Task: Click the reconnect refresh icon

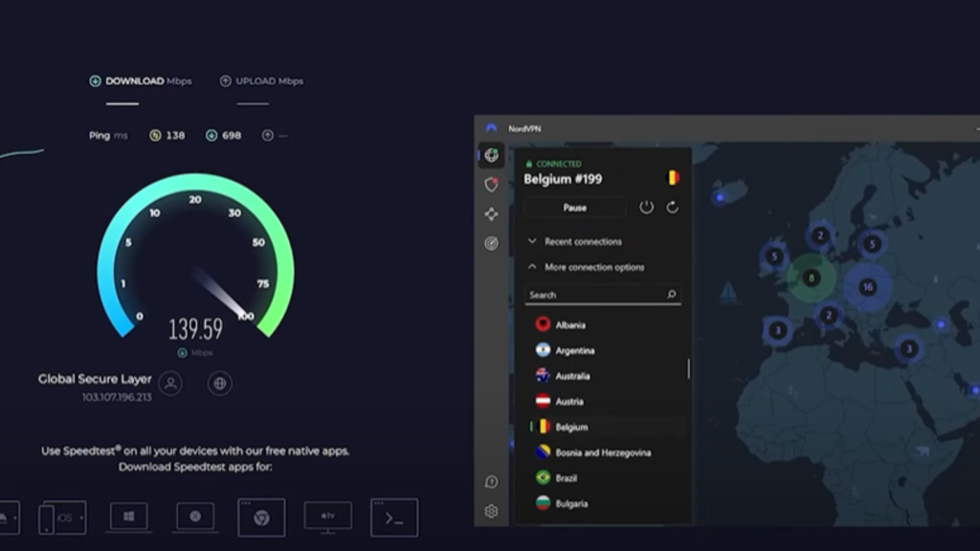Action: coord(672,207)
